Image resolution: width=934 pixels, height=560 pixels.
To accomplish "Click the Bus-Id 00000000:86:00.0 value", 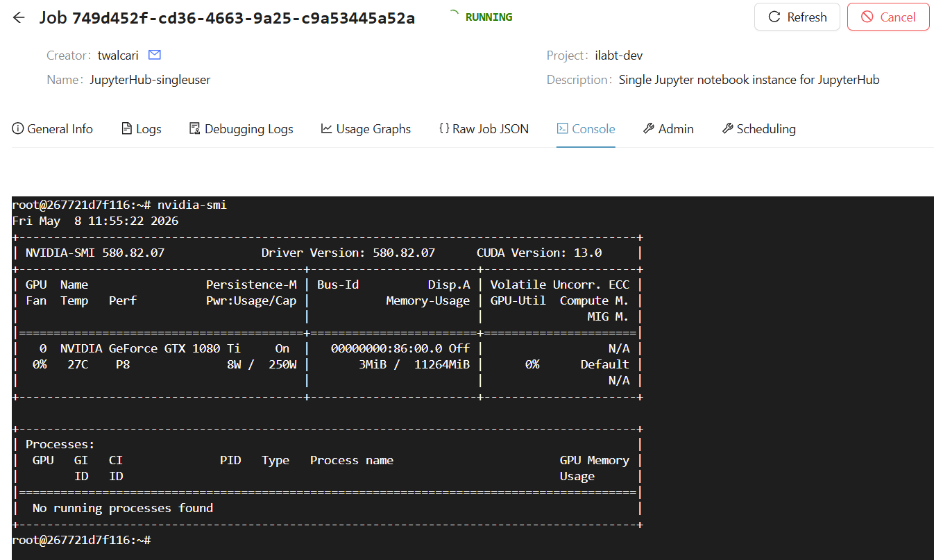I will pos(387,348).
